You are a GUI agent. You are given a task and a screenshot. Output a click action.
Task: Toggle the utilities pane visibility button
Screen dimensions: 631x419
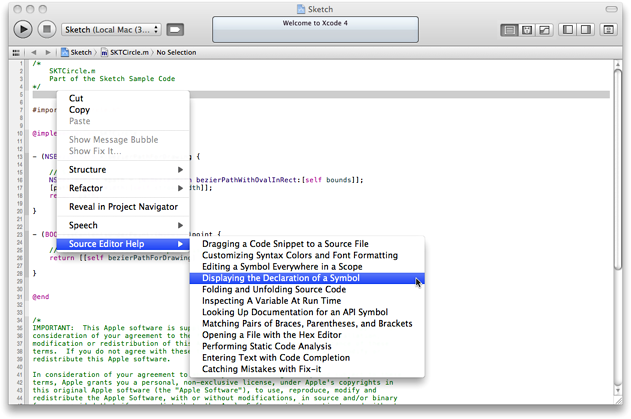coord(586,30)
